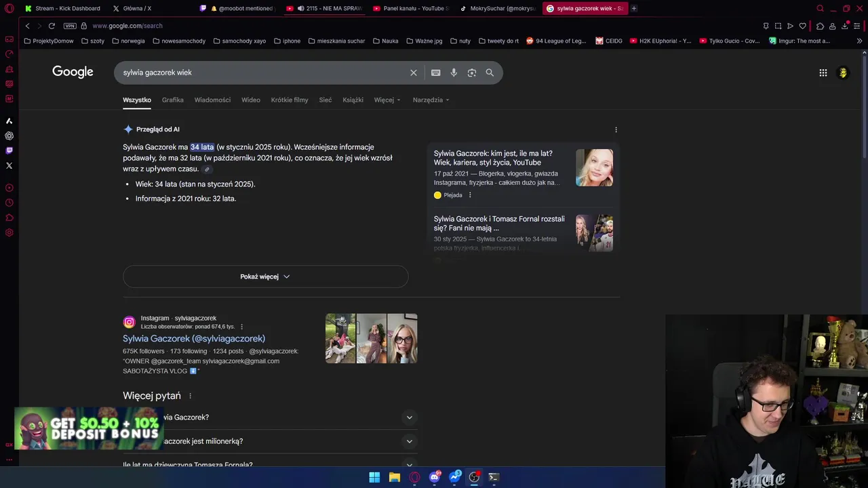The width and height of the screenshot is (868, 488).
Task: Open the 'kim jest, ile ma lat?' article
Action: pyautogui.click(x=493, y=158)
